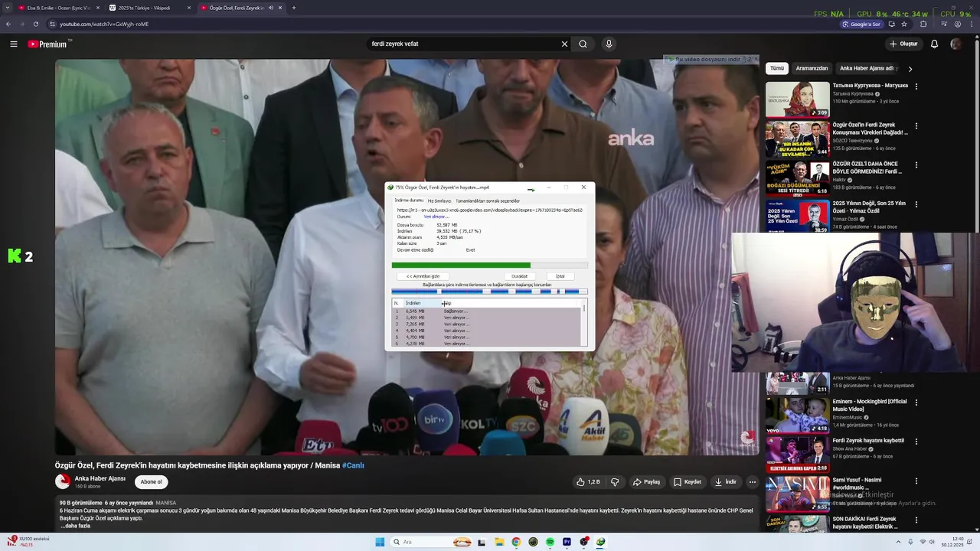The width and height of the screenshot is (980, 551).
Task: Open Tamamlandıktan sonraki seçenekler tab
Action: (x=488, y=201)
